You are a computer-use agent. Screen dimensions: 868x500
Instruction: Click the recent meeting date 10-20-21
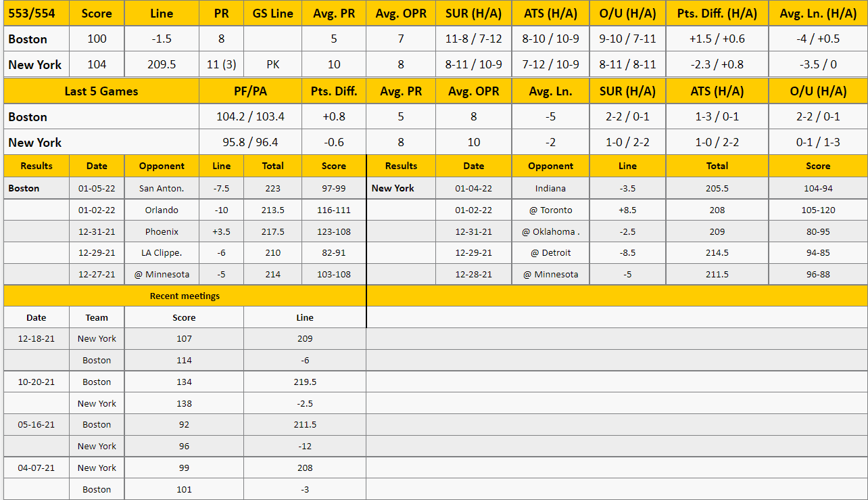pos(37,382)
